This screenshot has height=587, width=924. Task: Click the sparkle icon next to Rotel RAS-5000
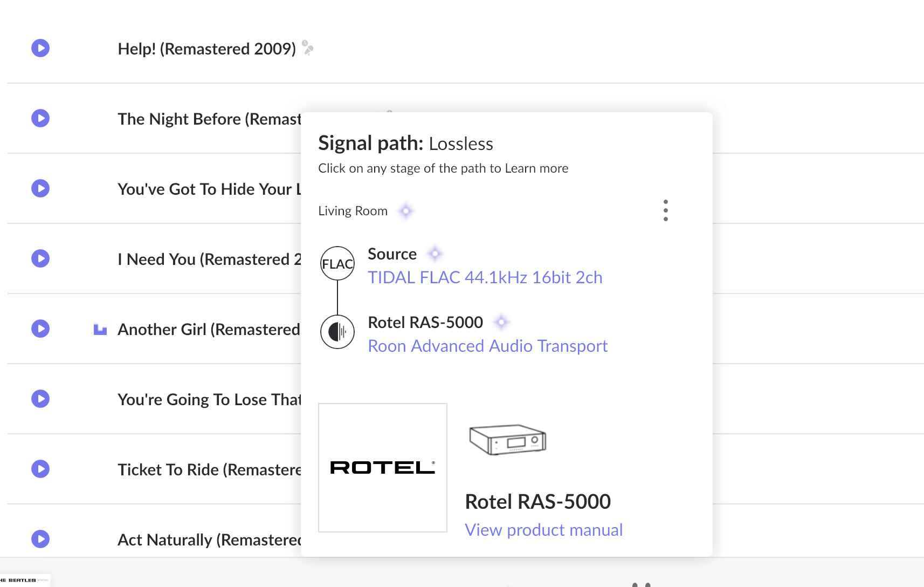[x=501, y=322]
